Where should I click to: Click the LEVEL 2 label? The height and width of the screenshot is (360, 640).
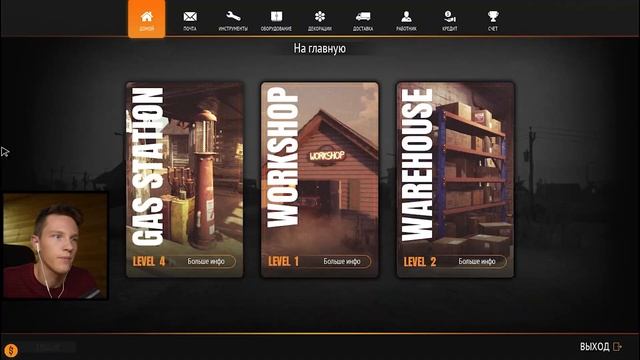coord(420,262)
